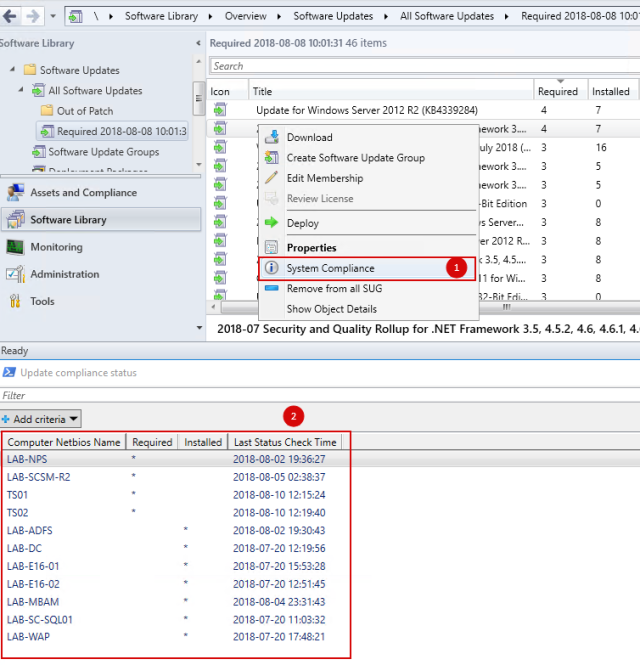Click tree scrollbar up arrow
This screenshot has height=665, width=640.
[198, 62]
